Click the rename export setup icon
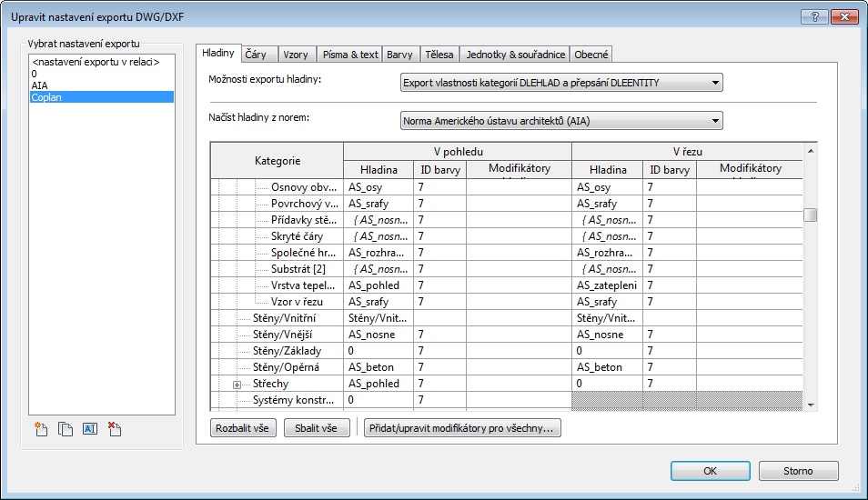The image size is (868, 500). coord(89,429)
